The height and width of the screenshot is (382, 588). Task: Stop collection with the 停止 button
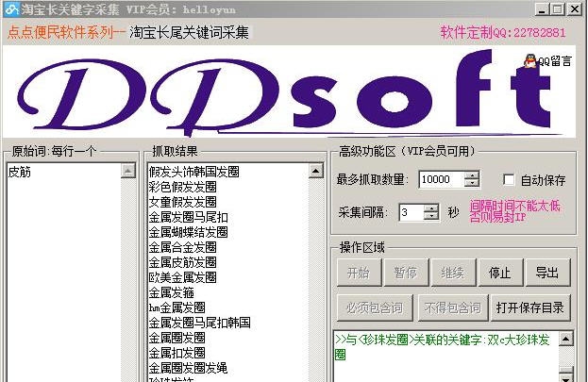coord(500,273)
